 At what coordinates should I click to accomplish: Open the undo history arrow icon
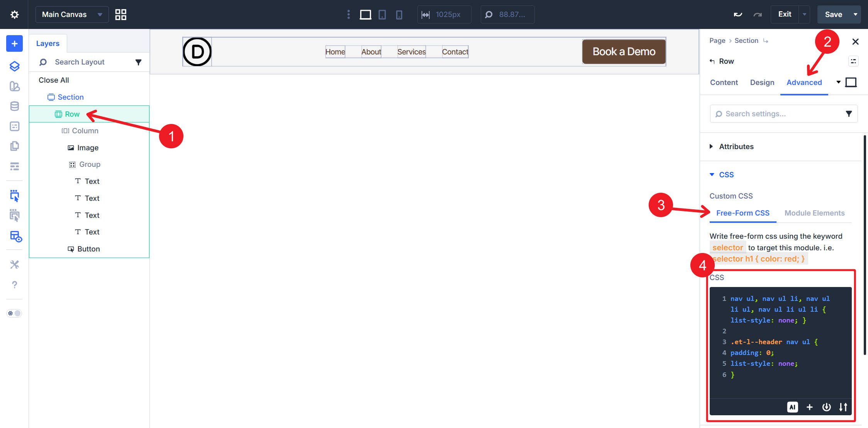pyautogui.click(x=738, y=14)
